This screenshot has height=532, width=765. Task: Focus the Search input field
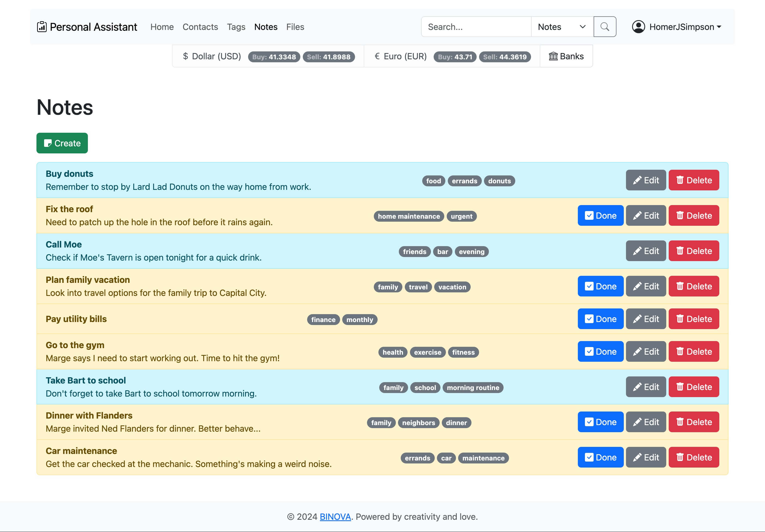click(x=476, y=27)
